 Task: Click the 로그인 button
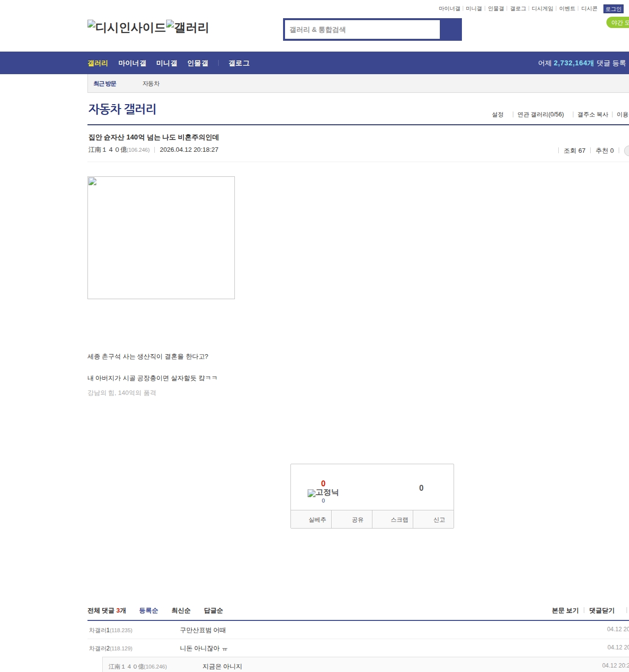click(613, 9)
